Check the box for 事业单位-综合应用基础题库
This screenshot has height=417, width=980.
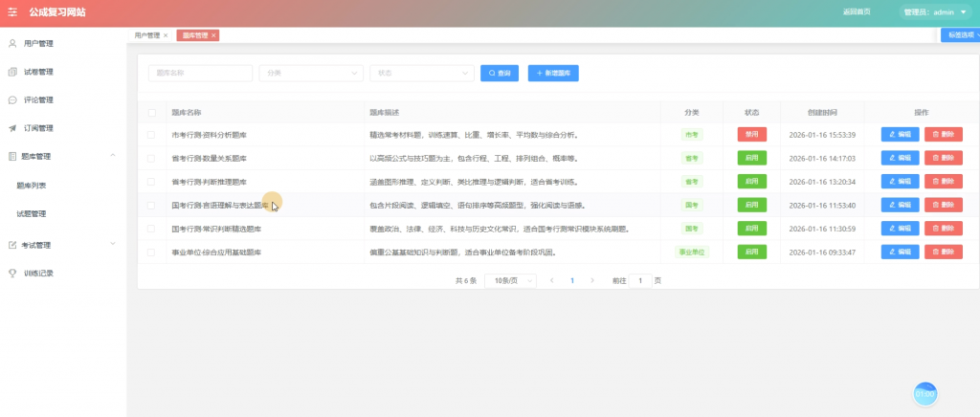coord(151,252)
